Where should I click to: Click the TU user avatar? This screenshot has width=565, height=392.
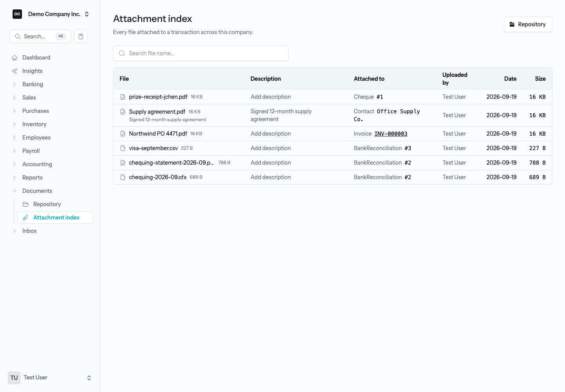14,378
